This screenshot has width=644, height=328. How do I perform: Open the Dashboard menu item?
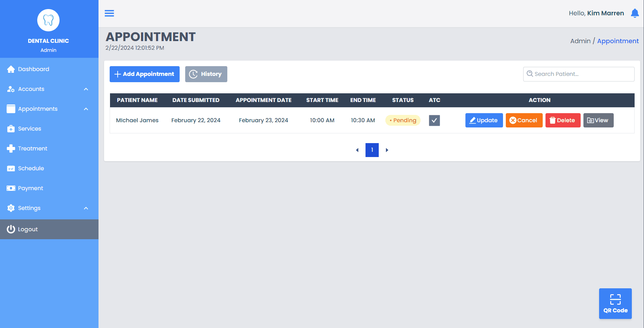[x=49, y=69]
